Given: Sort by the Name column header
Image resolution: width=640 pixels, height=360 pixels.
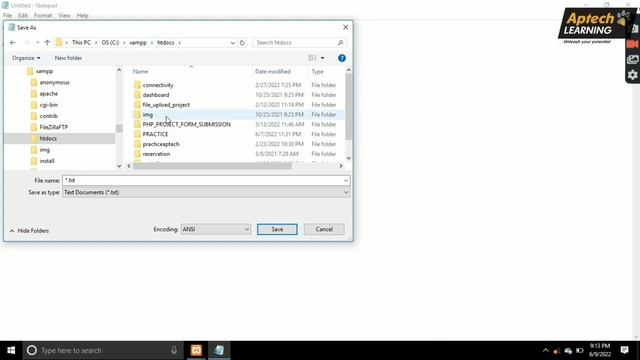Looking at the screenshot, I should (140, 71).
